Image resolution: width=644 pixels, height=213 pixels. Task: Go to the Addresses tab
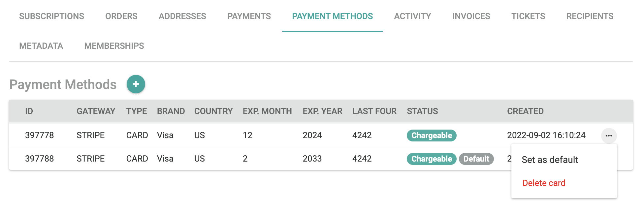coord(182,16)
